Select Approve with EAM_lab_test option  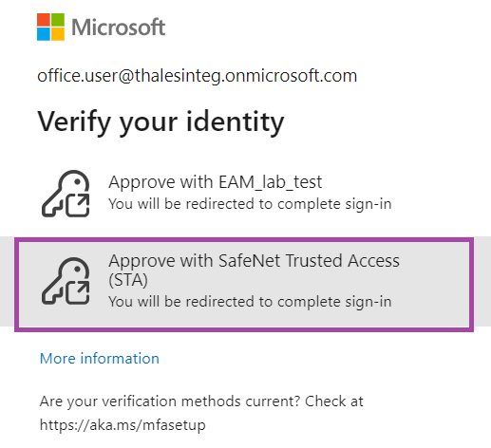coord(245,193)
